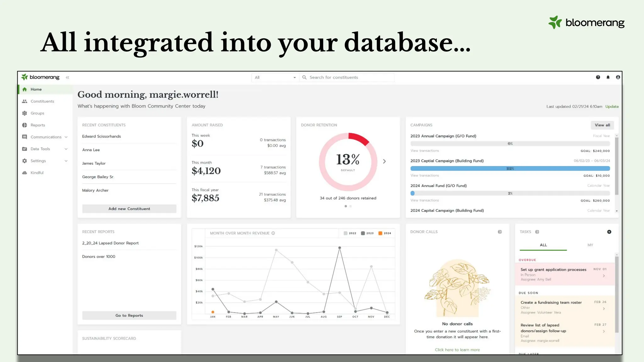Screen dimensions: 644x362
Task: Click the 2% 2024 Annual Fund progress bar
Action: (x=510, y=193)
